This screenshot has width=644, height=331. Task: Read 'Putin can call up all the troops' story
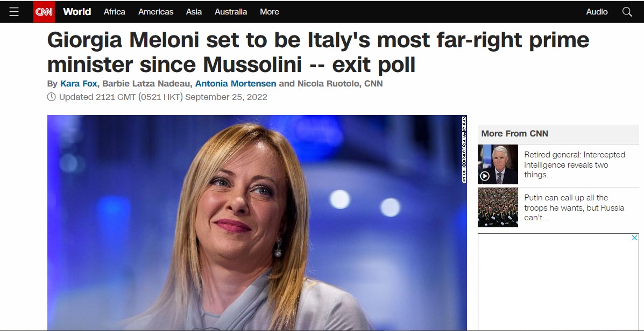point(574,207)
